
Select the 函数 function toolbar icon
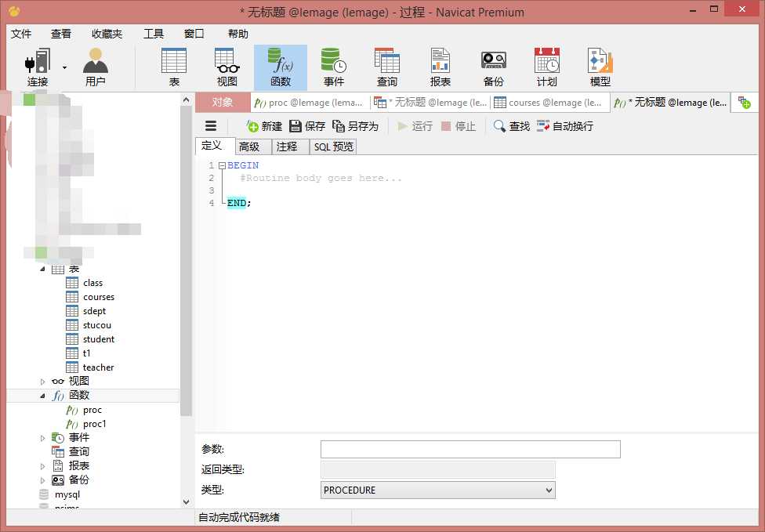281,67
